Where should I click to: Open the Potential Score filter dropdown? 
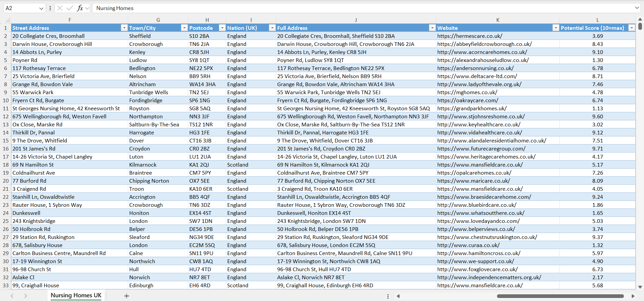pyautogui.click(x=632, y=28)
